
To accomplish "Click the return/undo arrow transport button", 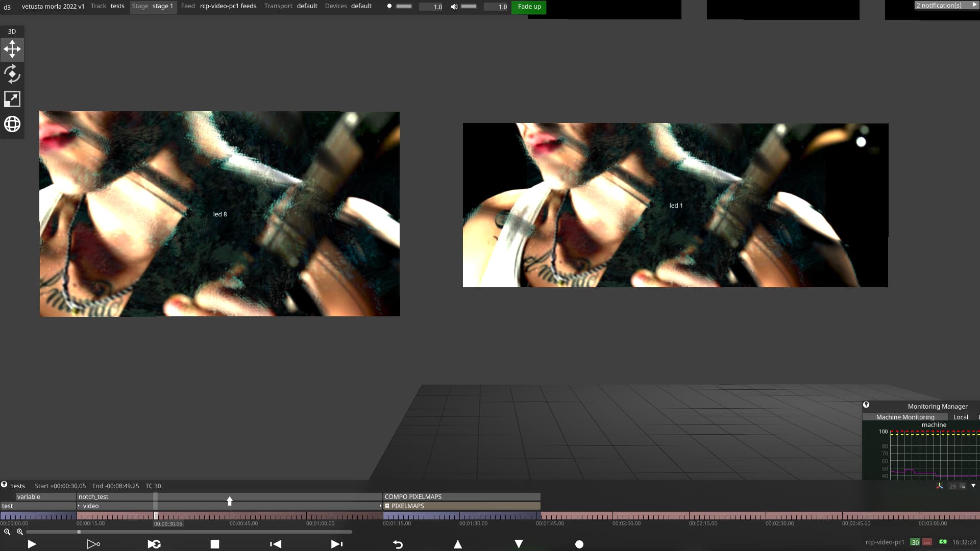I will coord(398,544).
